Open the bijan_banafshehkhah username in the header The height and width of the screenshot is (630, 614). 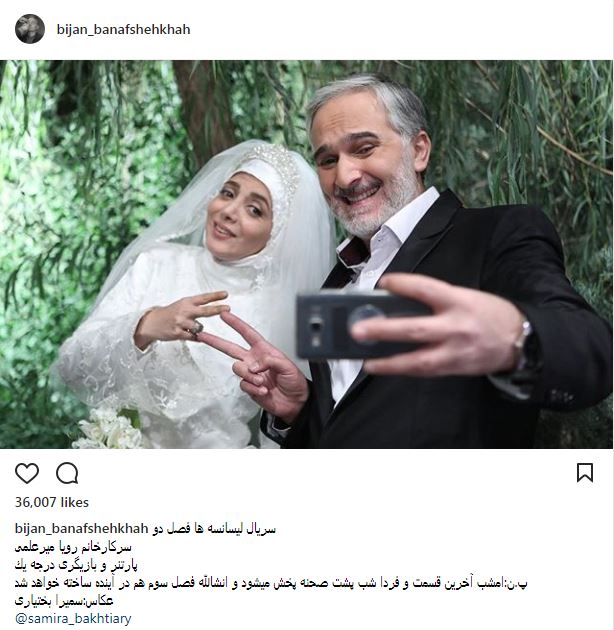(123, 29)
